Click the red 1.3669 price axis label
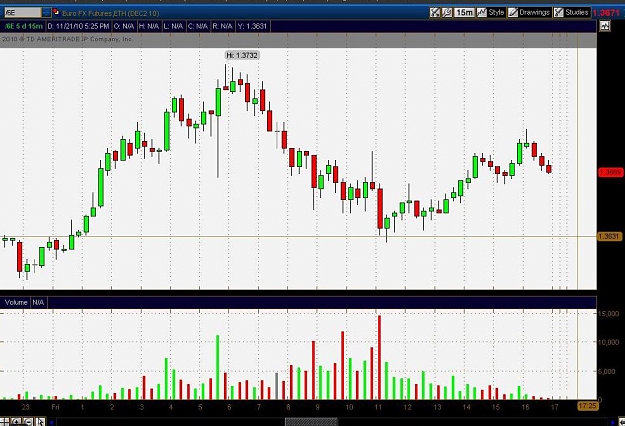Viewport: 625px width, 426px height. pos(610,173)
